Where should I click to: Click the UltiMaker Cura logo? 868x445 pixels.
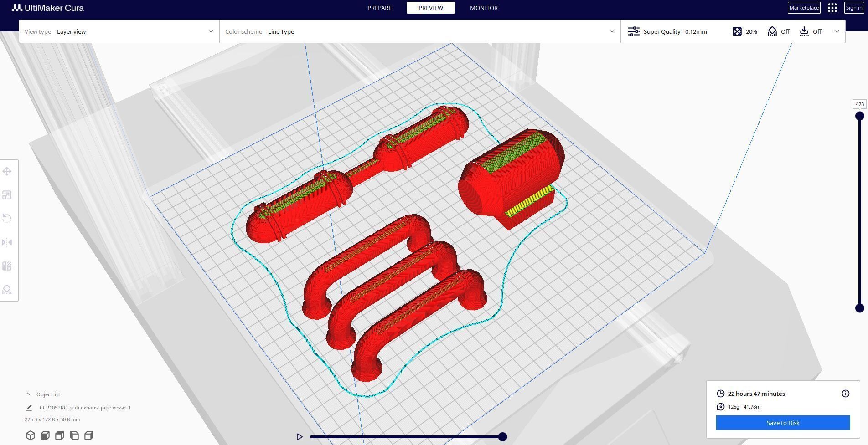coord(48,8)
